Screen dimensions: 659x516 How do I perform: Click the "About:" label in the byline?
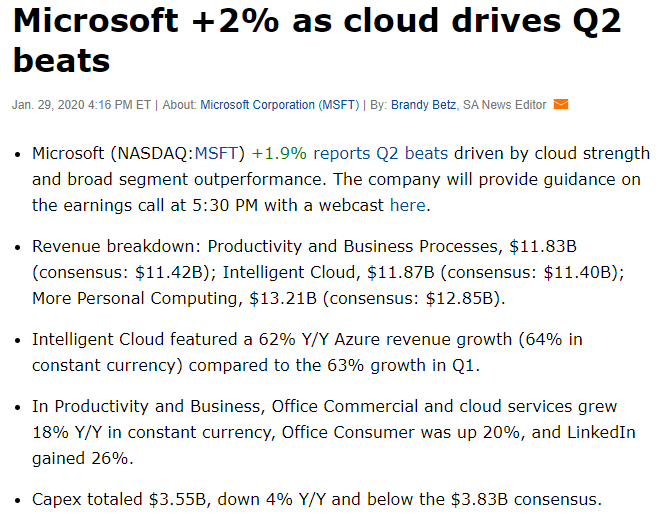click(x=179, y=104)
